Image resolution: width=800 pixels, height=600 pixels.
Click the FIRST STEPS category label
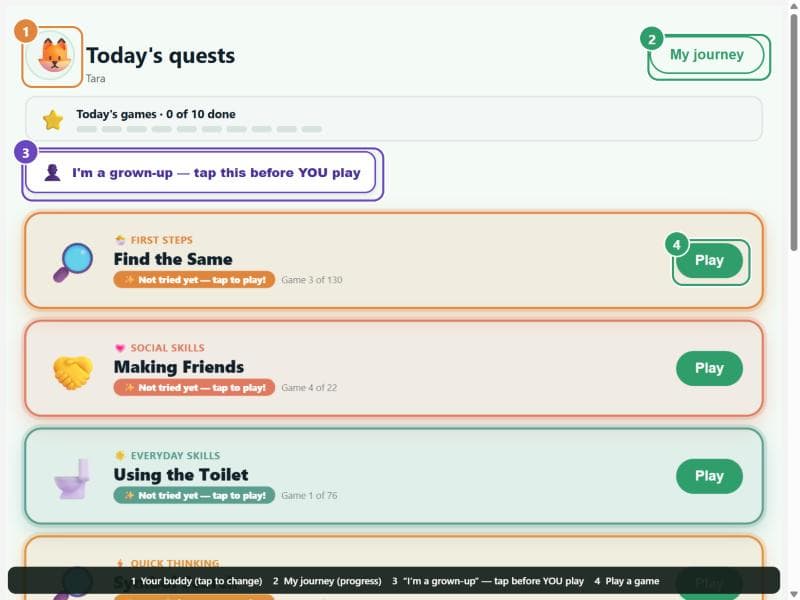point(162,240)
